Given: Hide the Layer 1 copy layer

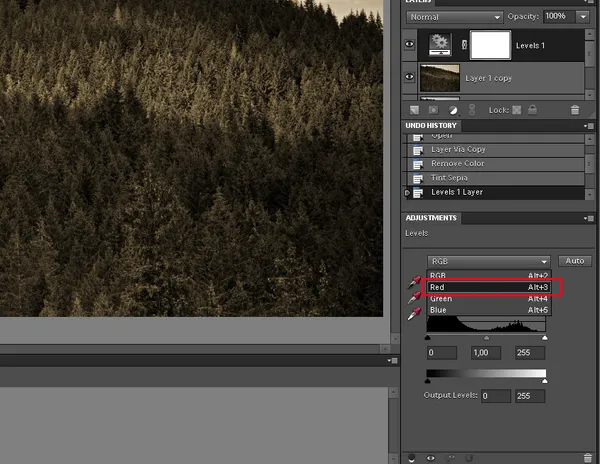Looking at the screenshot, I should pyautogui.click(x=411, y=77).
